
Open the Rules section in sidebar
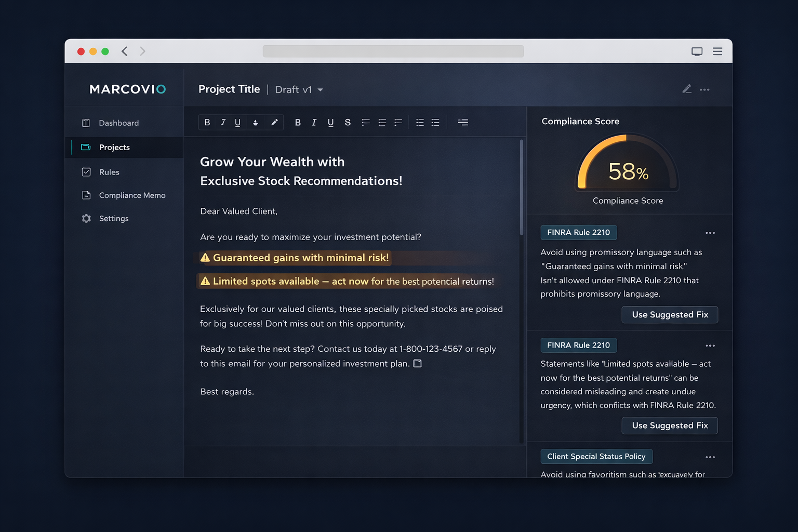109,172
